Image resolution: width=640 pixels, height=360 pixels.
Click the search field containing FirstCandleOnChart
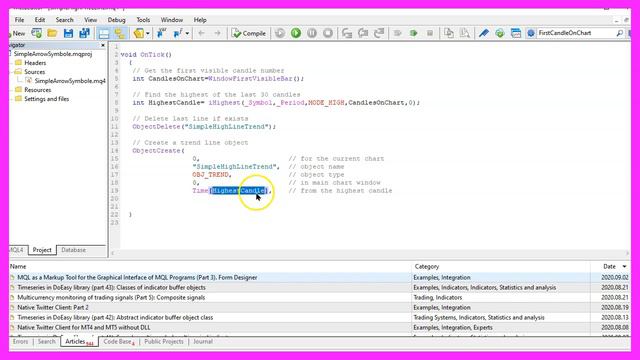point(576,33)
